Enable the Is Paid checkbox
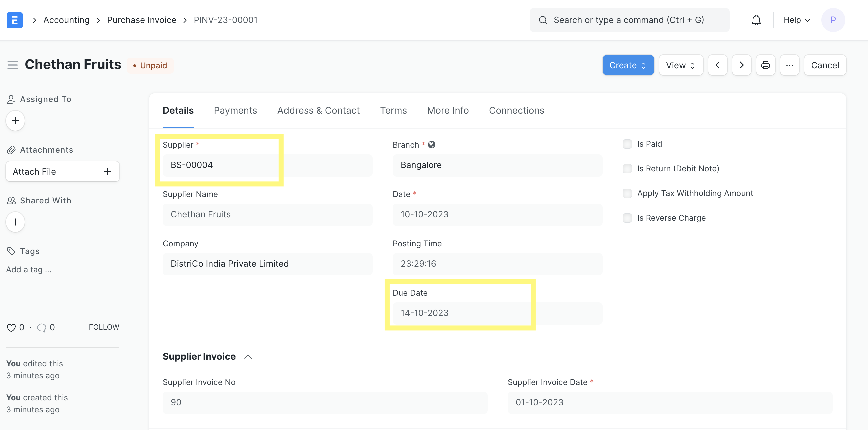The width and height of the screenshot is (868, 430). (x=627, y=144)
